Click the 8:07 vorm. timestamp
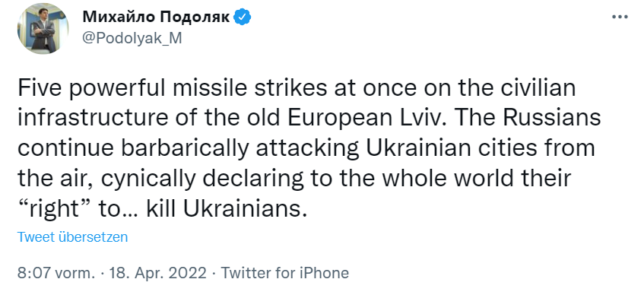The width and height of the screenshot is (644, 295). (56, 273)
